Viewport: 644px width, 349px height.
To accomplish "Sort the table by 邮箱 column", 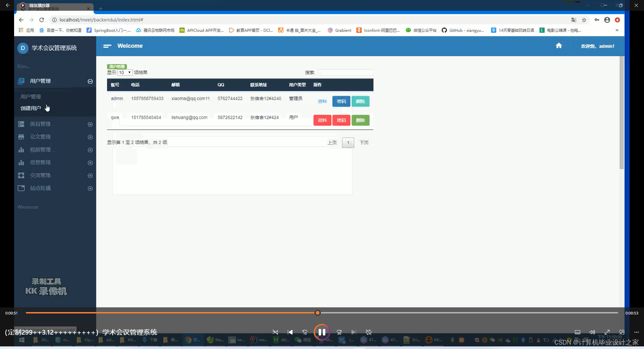I will [175, 85].
